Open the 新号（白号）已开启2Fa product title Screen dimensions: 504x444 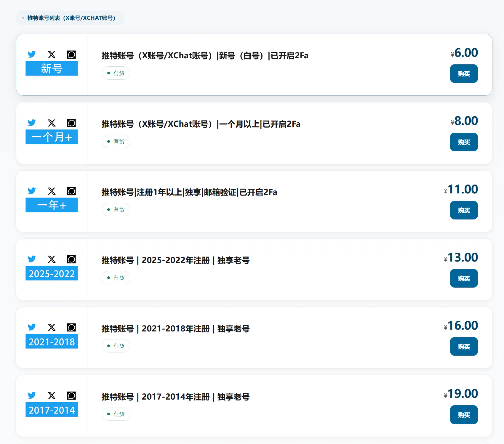[205, 56]
